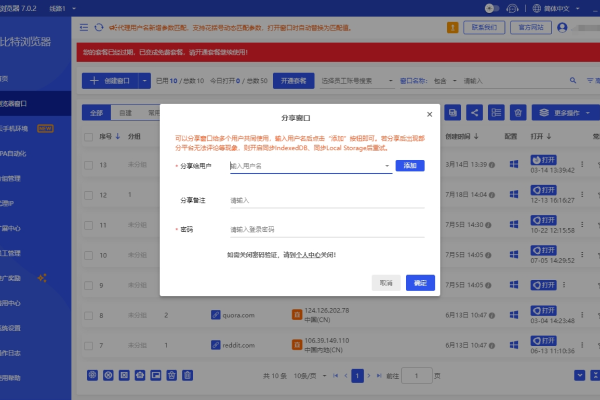Check the checkbox for row 9
Screen dimensions: 600x400
[88, 286]
